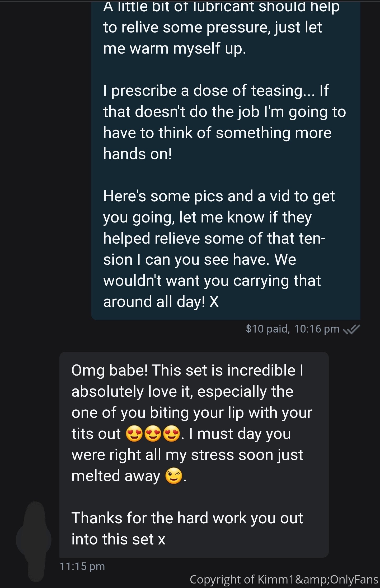Click the third heart-eyes emoji
Image resolution: width=380 pixels, height=588 pixels.
(172, 434)
